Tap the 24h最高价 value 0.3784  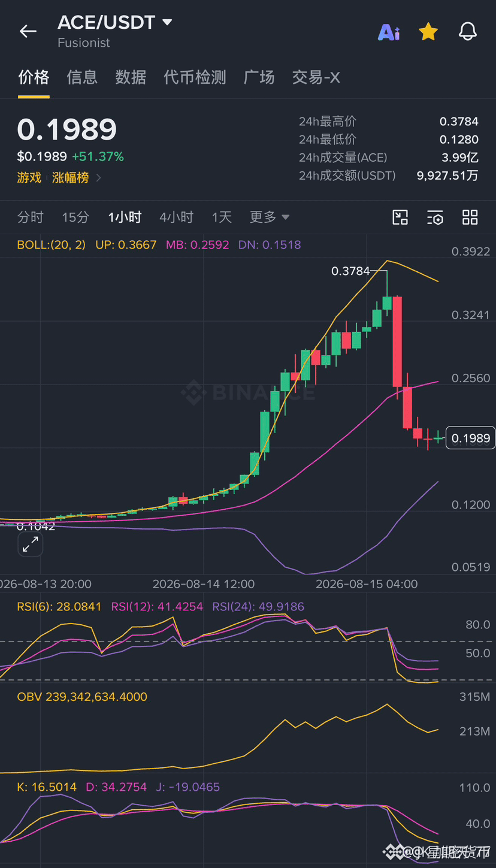click(459, 122)
